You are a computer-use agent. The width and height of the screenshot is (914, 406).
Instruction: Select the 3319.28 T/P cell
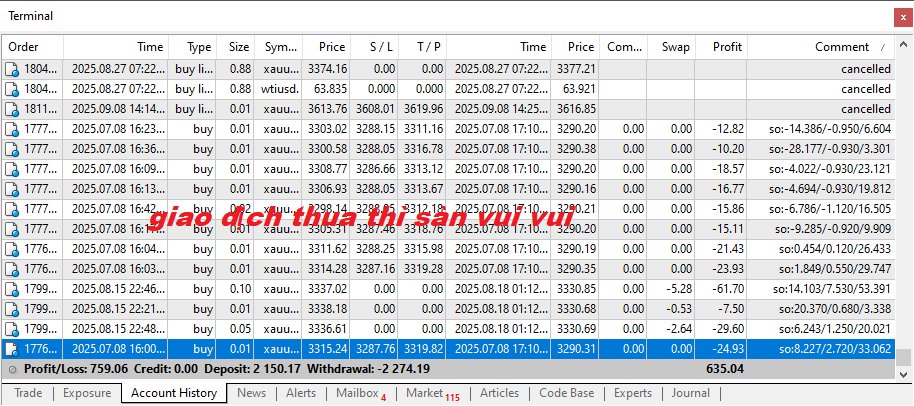coord(422,269)
